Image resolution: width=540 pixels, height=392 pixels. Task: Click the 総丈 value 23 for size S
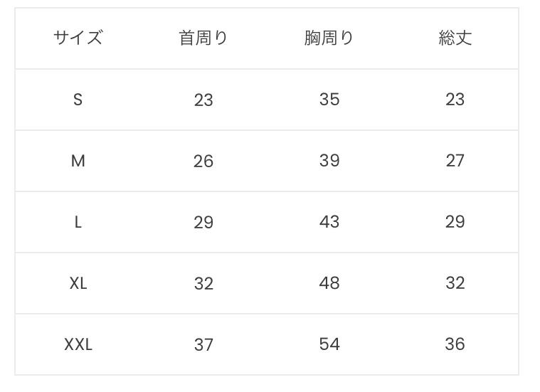[x=455, y=100]
